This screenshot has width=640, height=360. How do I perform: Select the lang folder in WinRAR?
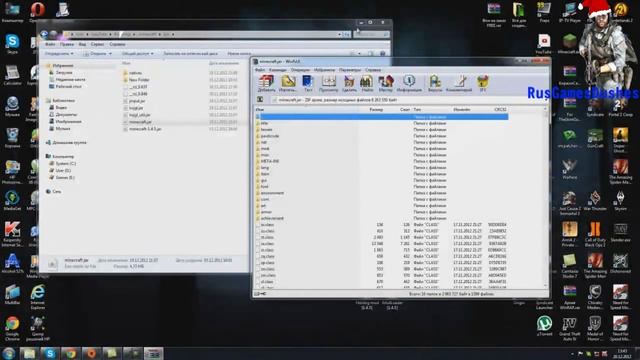pyautogui.click(x=264, y=167)
